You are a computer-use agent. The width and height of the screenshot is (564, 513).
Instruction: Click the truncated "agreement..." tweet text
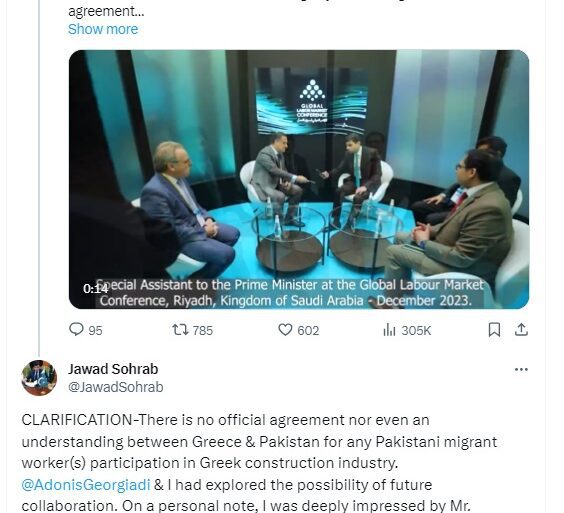click(x=106, y=11)
